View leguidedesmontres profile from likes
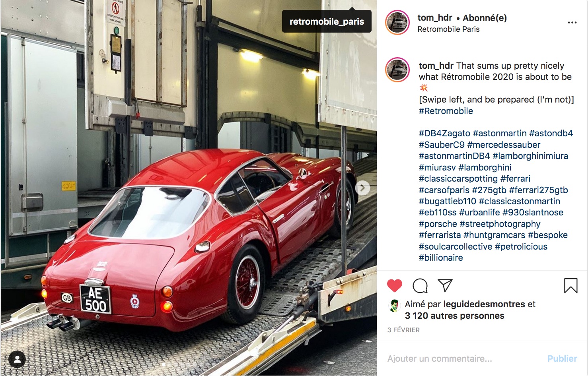 coord(484,304)
